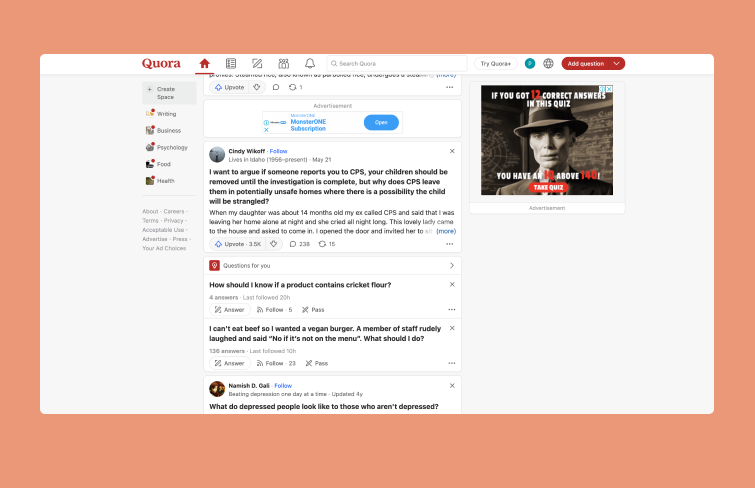Open the Terms footer link
The height and width of the screenshot is (488, 755).
tap(150, 221)
